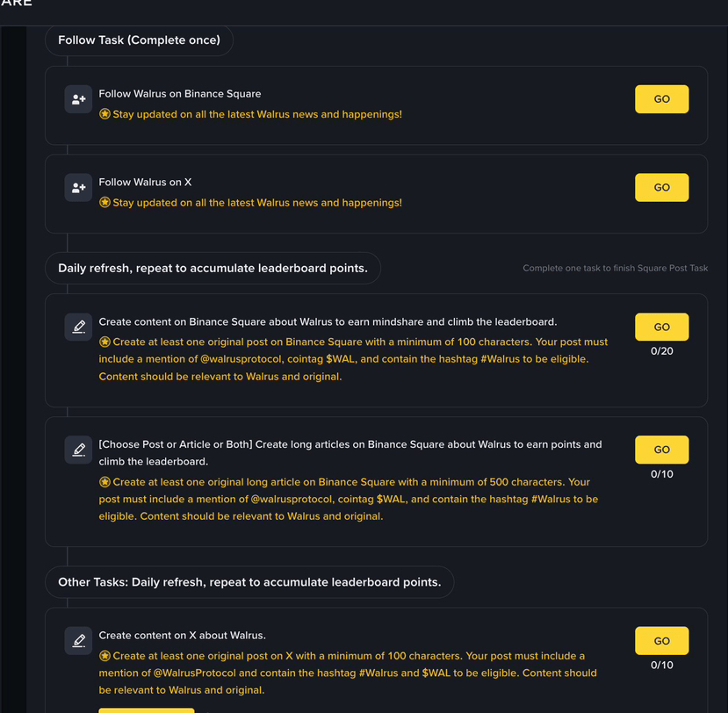
Task: Launch the Create content on X task via GO
Action: click(x=661, y=641)
